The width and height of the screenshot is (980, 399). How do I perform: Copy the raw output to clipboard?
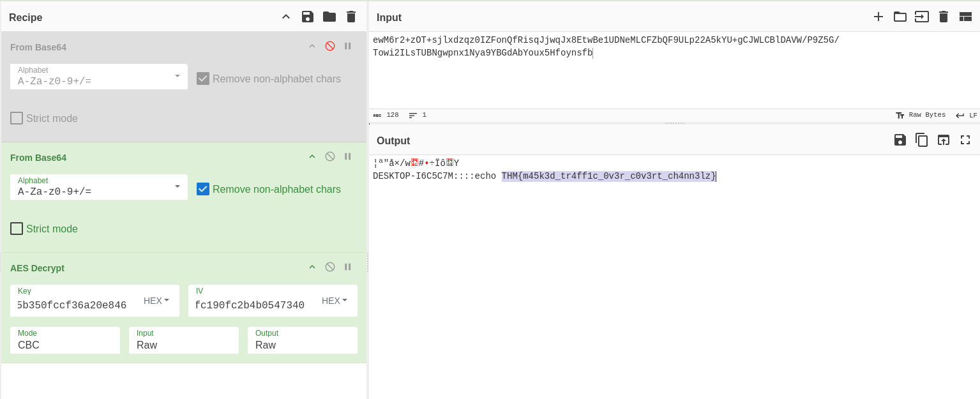[921, 140]
